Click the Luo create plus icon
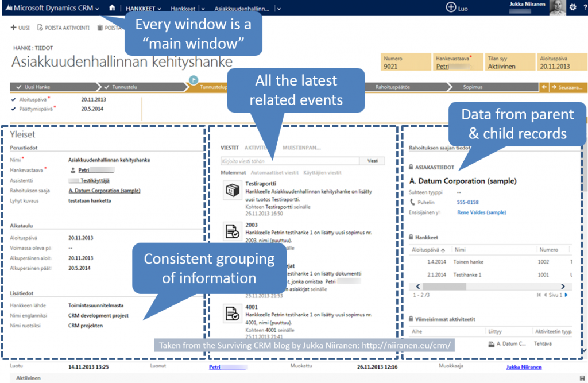588x383 pixels. (451, 7)
